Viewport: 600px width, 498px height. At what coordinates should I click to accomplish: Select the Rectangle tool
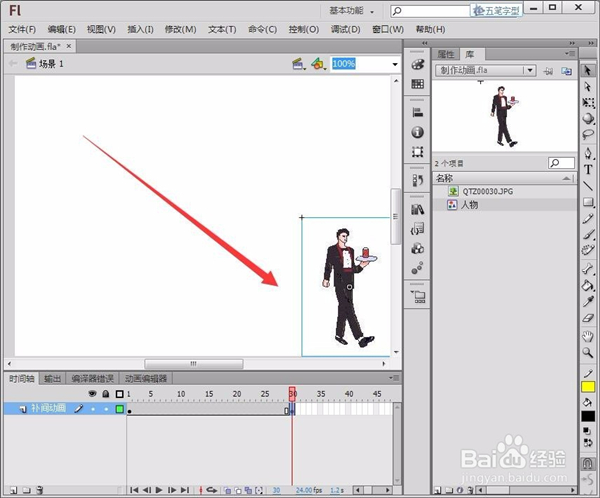pos(588,202)
